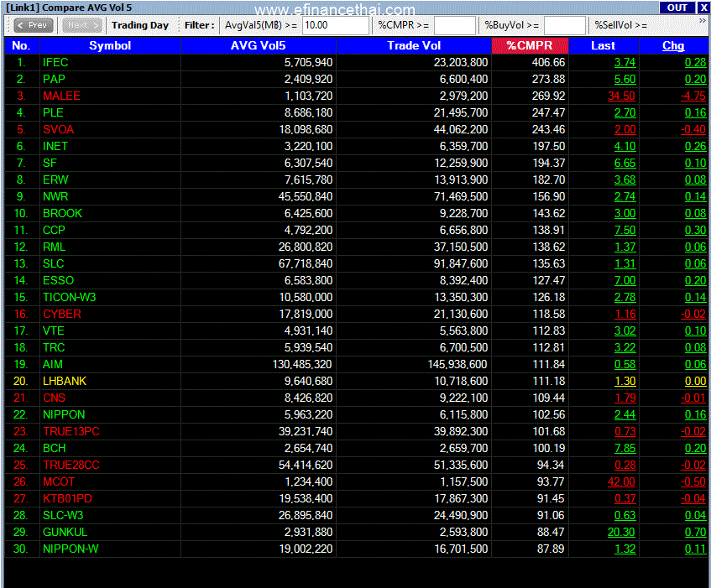Select AIM symbol
This screenshot has width=711, height=588.
[x=53, y=364]
